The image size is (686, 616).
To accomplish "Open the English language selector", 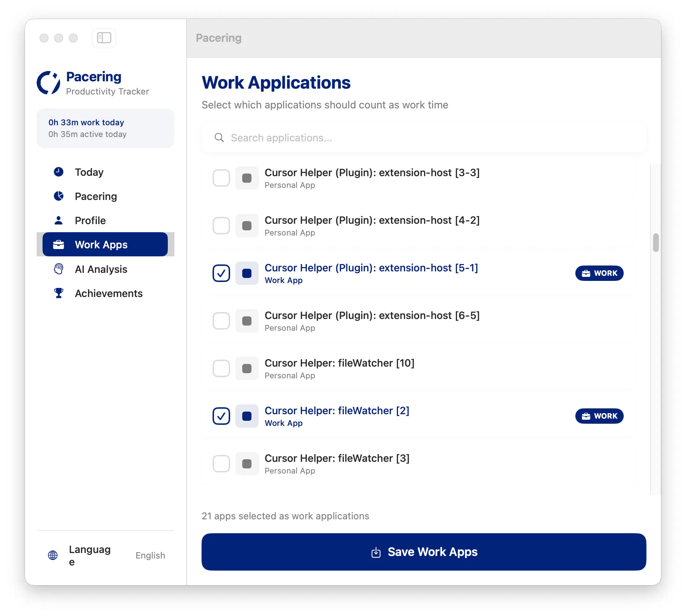I will tap(150, 555).
